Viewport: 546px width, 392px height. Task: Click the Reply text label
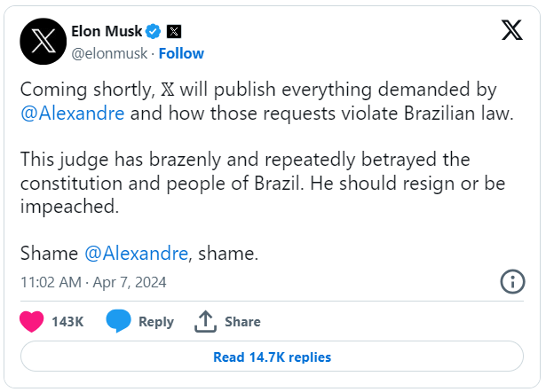click(x=156, y=322)
